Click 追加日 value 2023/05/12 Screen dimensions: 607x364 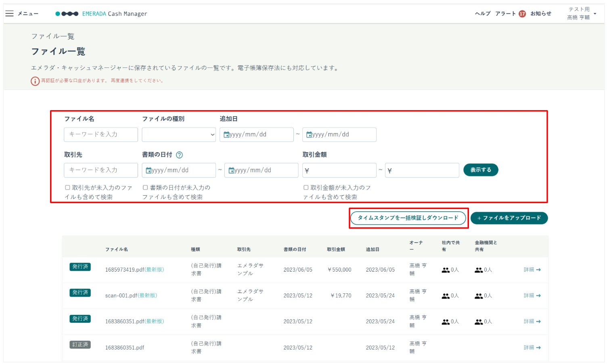tap(380, 347)
